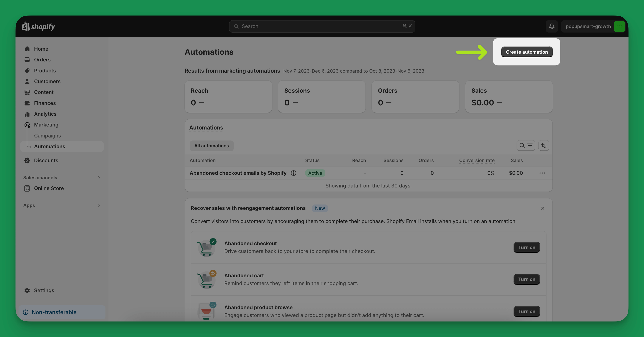Turn on the Abandoned checkout automation
This screenshot has height=337, width=644.
[x=526, y=247]
